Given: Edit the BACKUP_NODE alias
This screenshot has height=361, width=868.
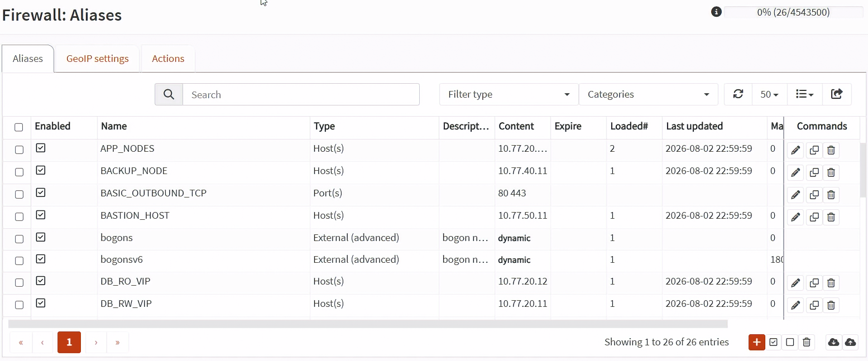Looking at the screenshot, I should point(795,172).
